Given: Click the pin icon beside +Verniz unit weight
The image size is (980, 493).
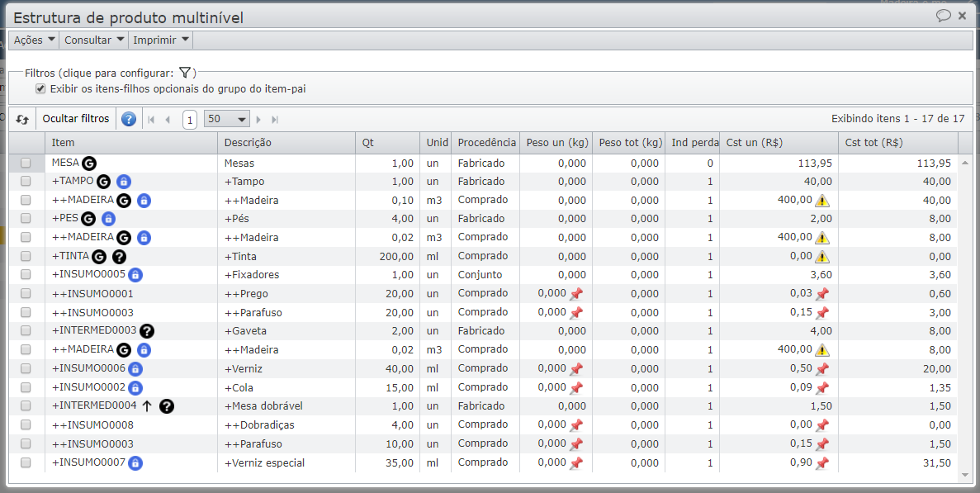Looking at the screenshot, I should [x=576, y=368].
